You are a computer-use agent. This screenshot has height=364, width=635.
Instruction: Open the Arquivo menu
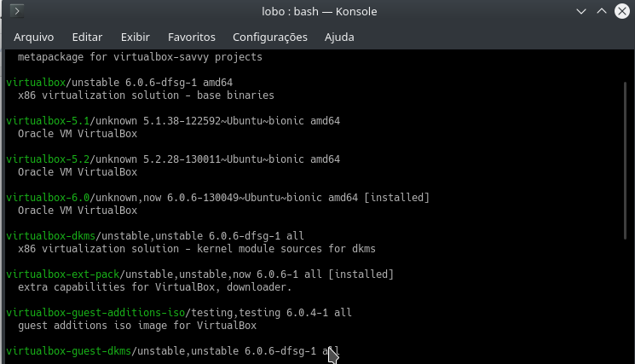click(x=33, y=37)
